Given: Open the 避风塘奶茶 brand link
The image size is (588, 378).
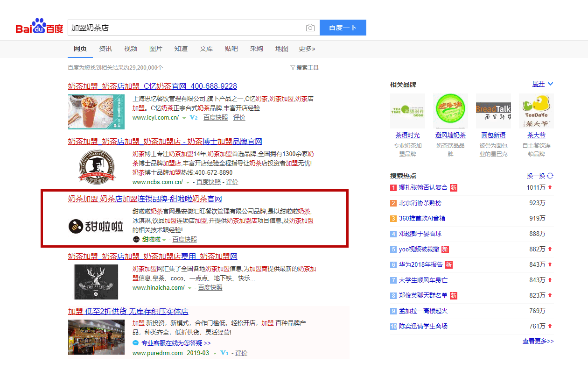Looking at the screenshot, I should tap(451, 136).
